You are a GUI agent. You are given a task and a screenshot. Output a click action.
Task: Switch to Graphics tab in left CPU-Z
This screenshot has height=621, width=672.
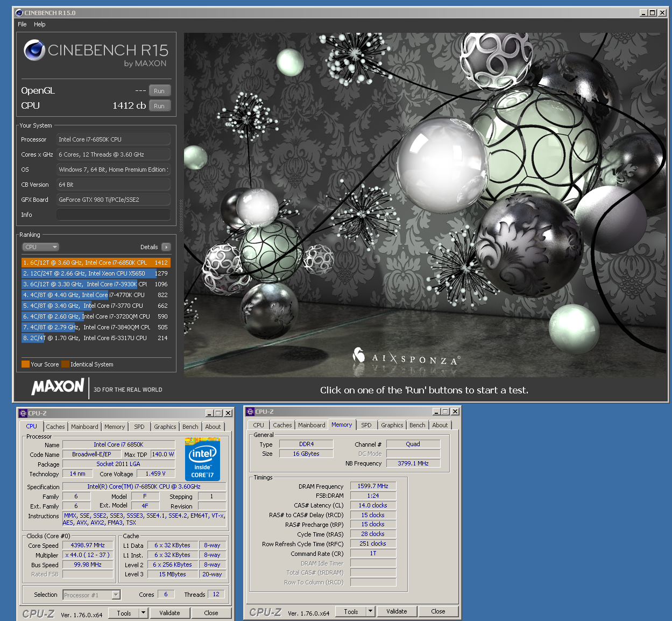click(165, 427)
